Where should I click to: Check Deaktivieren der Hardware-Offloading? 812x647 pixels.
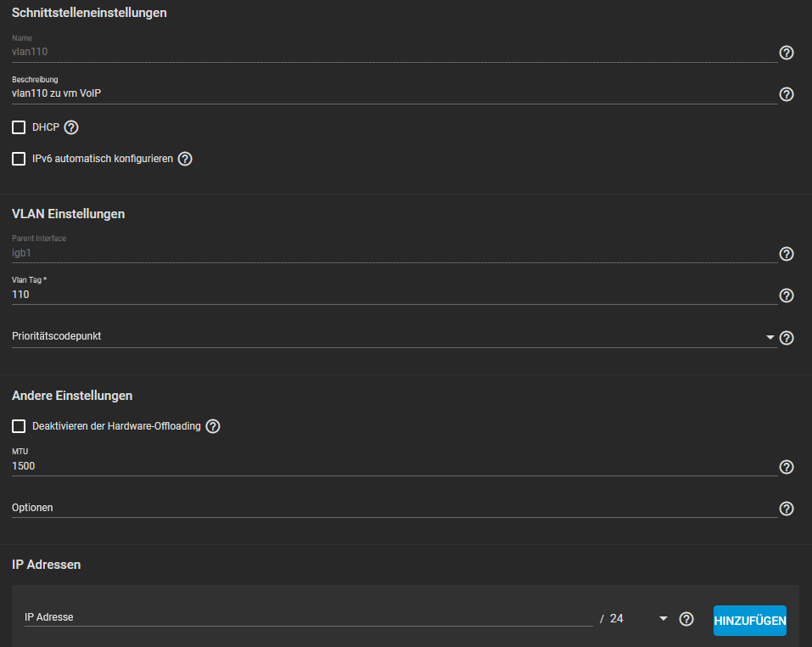(x=19, y=426)
